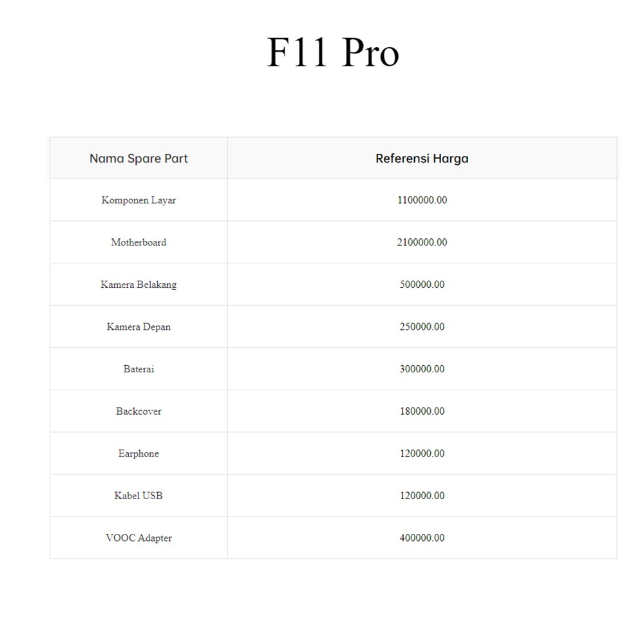The height and width of the screenshot is (644, 644).
Task: Select the 2100000.00 price value
Action: tap(422, 243)
